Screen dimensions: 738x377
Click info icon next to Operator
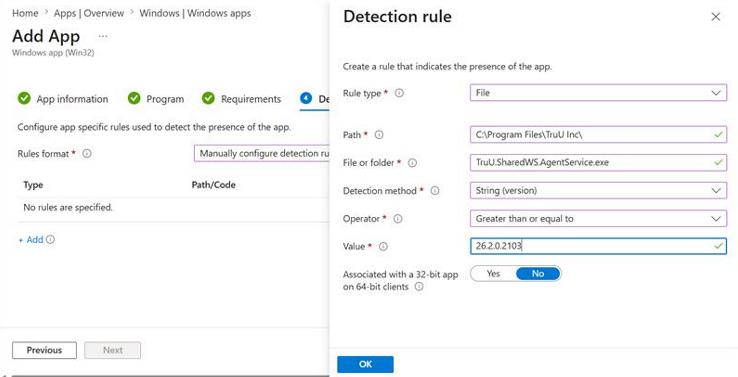(398, 219)
